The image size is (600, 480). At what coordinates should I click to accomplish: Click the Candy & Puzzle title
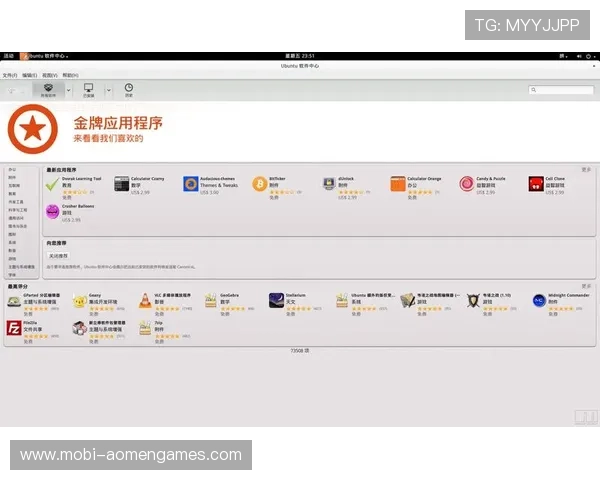pos(491,179)
